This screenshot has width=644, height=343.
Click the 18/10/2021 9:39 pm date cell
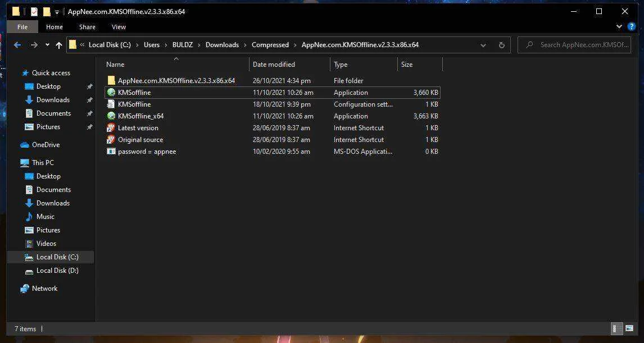(282, 104)
